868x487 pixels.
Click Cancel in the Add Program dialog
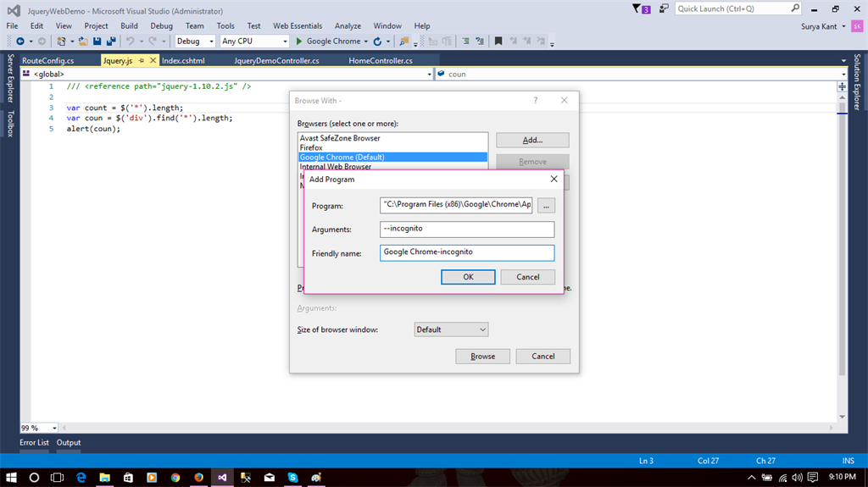click(x=527, y=277)
